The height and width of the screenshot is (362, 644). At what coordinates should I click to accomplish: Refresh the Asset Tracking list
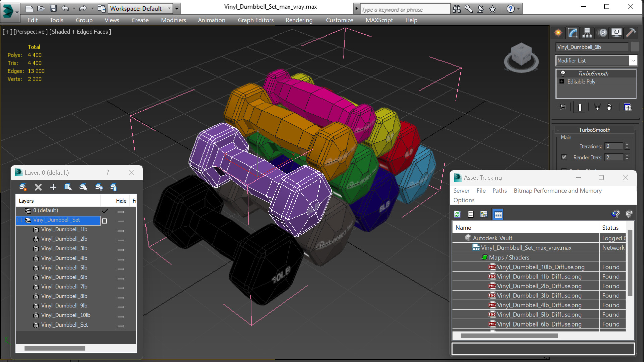[457, 214]
